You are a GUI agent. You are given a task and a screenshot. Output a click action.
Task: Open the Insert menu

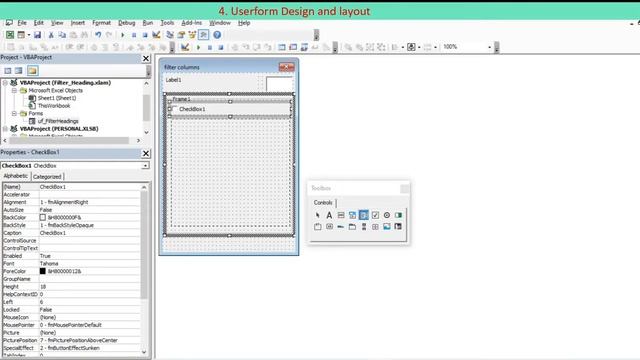(x=78, y=23)
